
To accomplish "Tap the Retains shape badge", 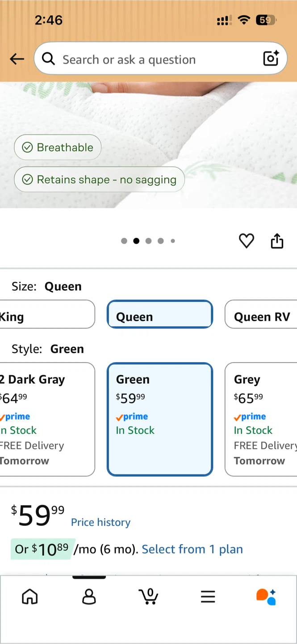I will (99, 179).
